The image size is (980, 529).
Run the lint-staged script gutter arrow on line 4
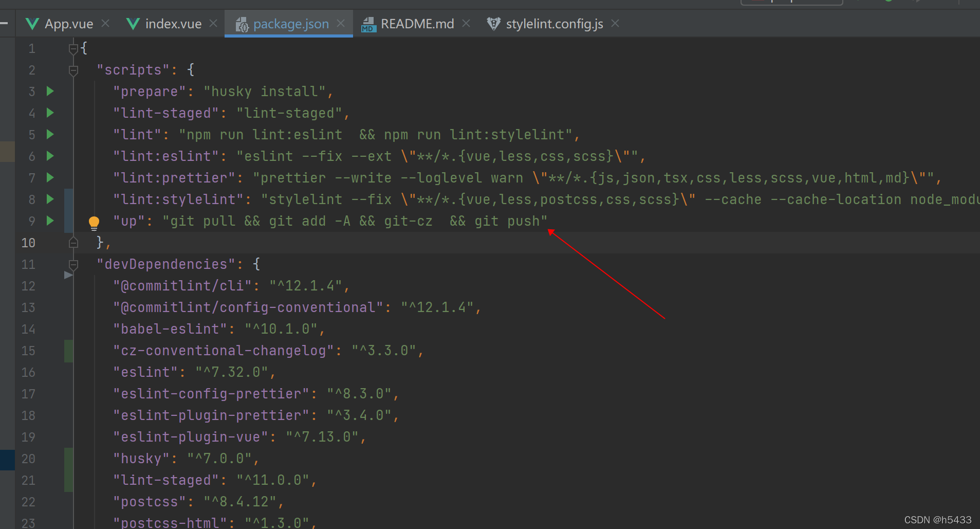pyautogui.click(x=50, y=113)
